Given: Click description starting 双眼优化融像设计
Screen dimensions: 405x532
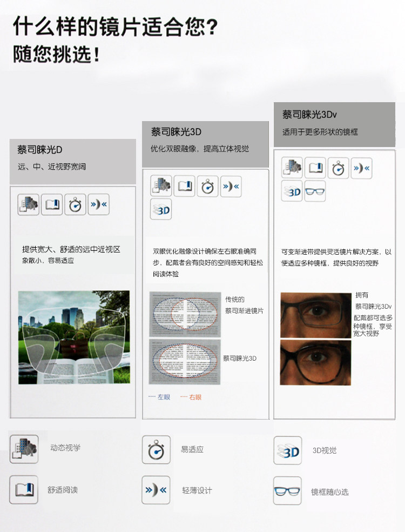Looking at the screenshot, I should click(208, 263).
